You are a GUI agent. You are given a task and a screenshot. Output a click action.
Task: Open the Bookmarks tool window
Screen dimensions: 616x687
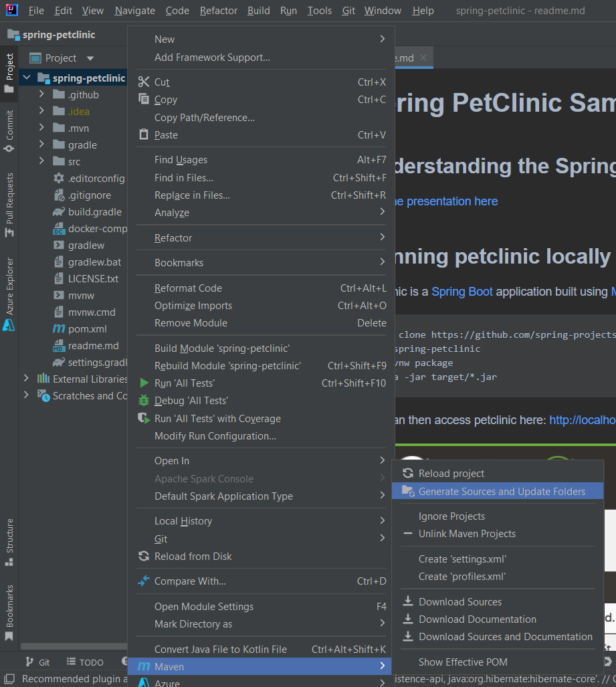pyautogui.click(x=9, y=613)
